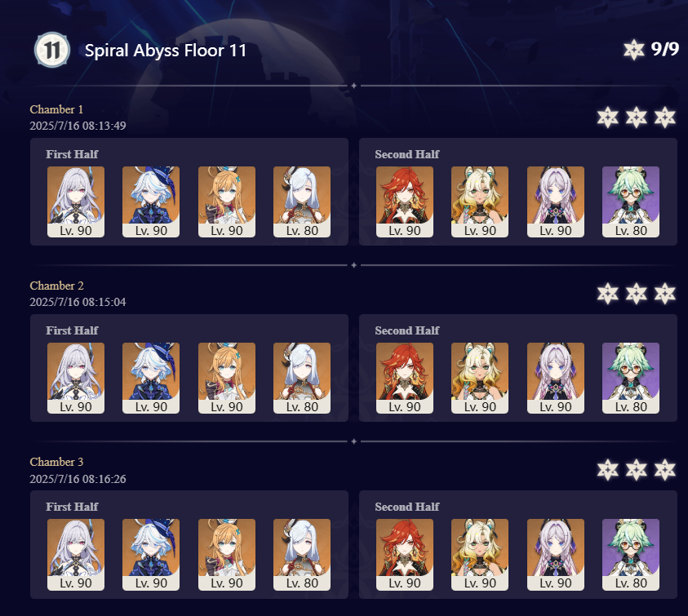The image size is (688, 616).
Task: Click the First Half heading in Chamber 3
Action: (x=72, y=507)
